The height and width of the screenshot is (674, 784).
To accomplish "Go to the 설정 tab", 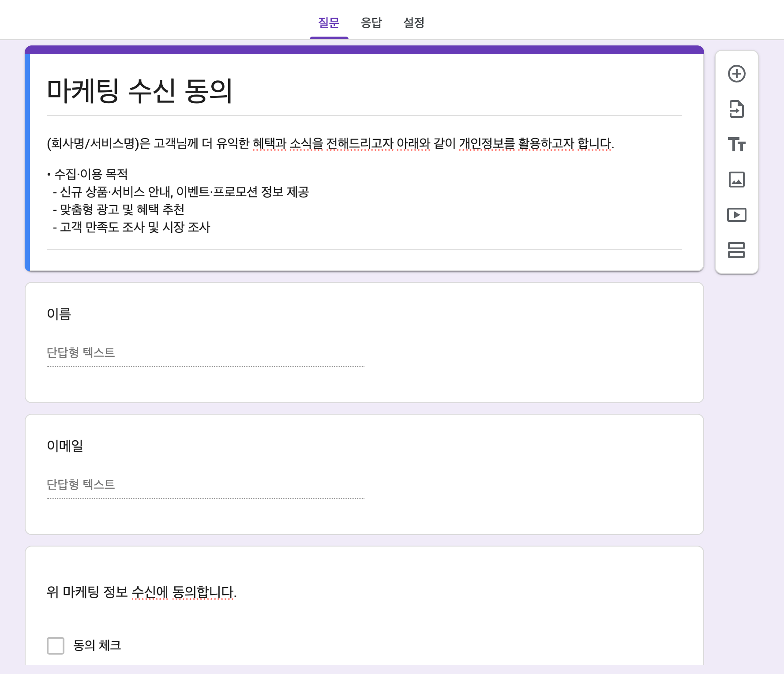I will click(x=414, y=22).
